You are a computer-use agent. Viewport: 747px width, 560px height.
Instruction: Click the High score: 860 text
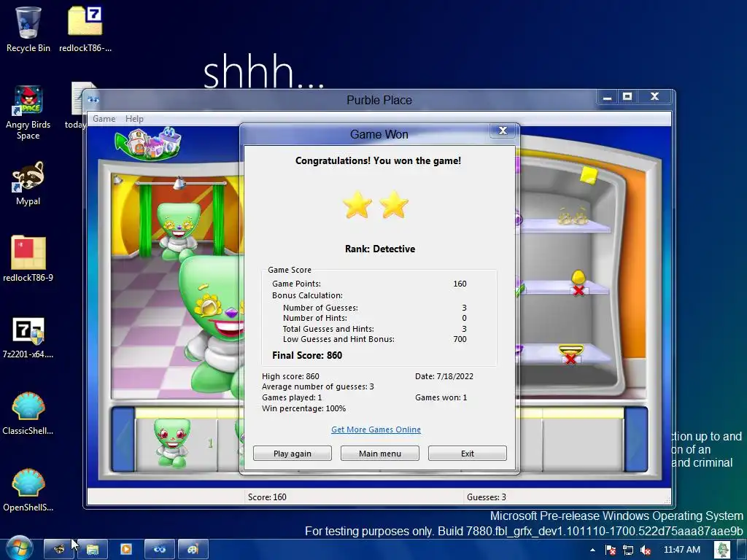point(290,376)
